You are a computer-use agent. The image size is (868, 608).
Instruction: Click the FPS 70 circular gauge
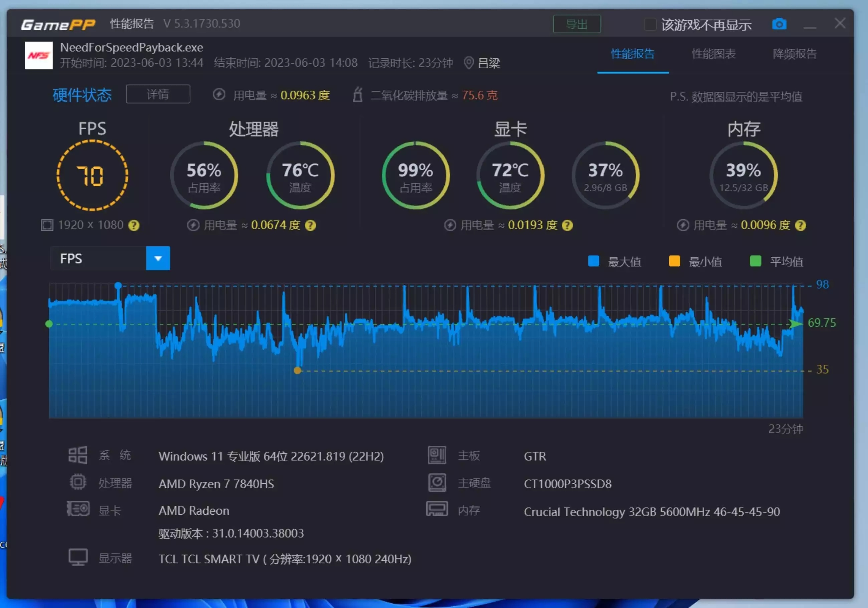pyautogui.click(x=92, y=175)
